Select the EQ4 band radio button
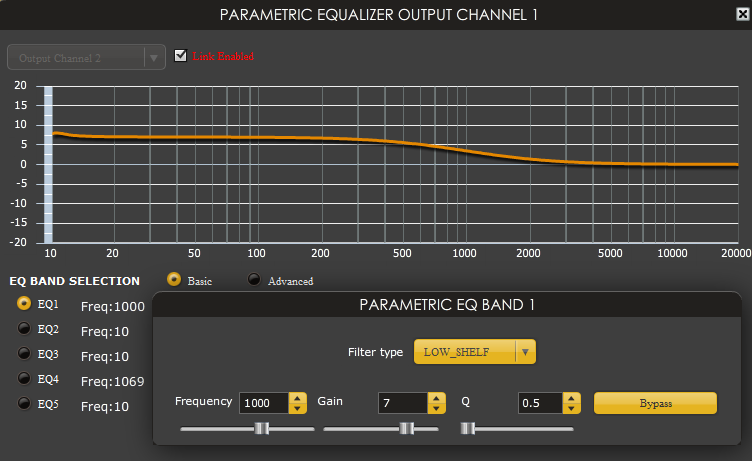Viewport: 752px width, 461px height. [24, 379]
